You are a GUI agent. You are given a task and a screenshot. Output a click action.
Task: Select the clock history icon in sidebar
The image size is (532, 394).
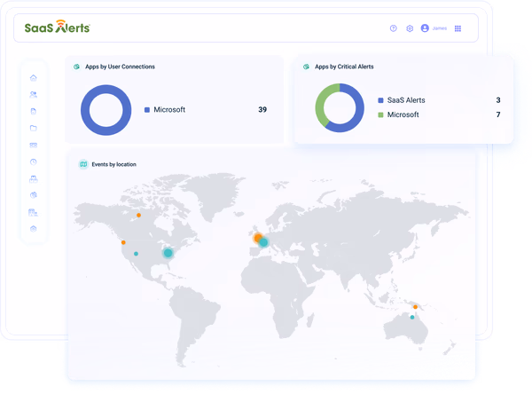(x=34, y=162)
